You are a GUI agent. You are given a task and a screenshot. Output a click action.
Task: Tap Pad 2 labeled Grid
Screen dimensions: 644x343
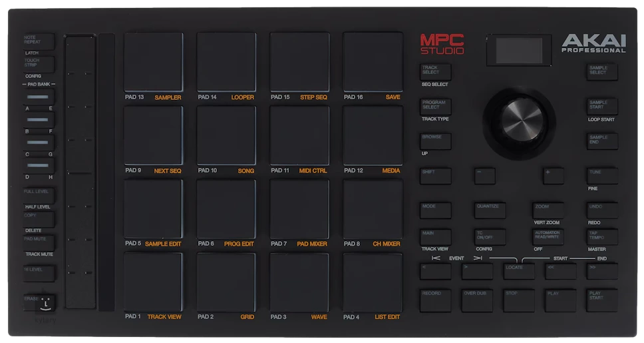(x=226, y=282)
